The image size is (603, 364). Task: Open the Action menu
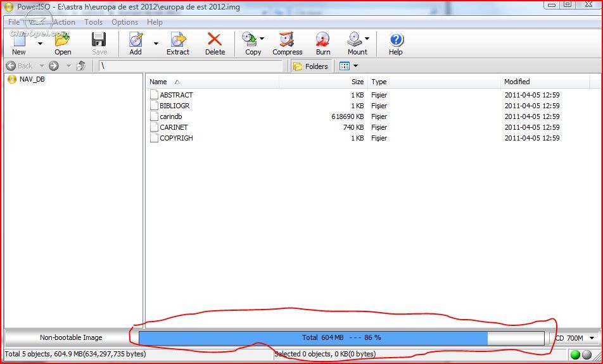click(x=64, y=22)
